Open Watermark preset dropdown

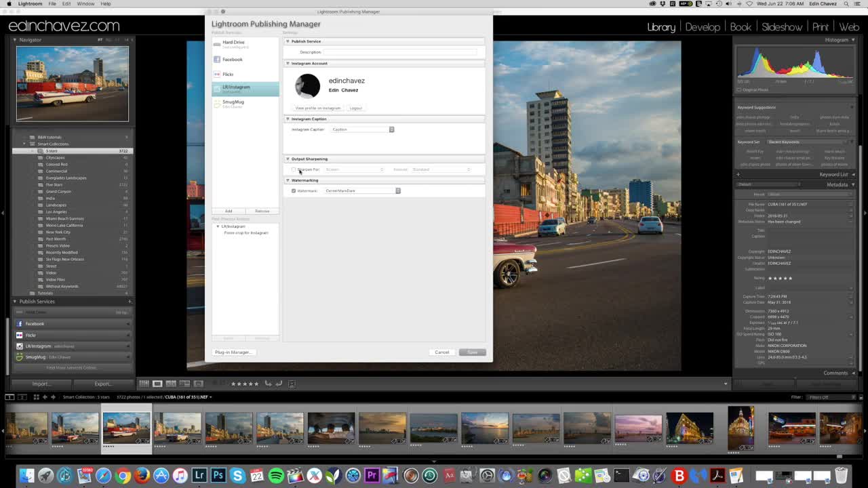[363, 191]
